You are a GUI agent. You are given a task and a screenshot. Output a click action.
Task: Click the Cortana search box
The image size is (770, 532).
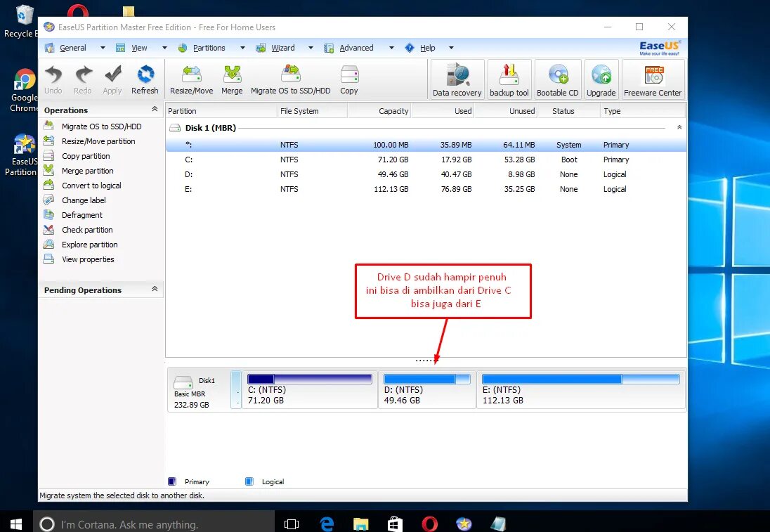point(154,524)
